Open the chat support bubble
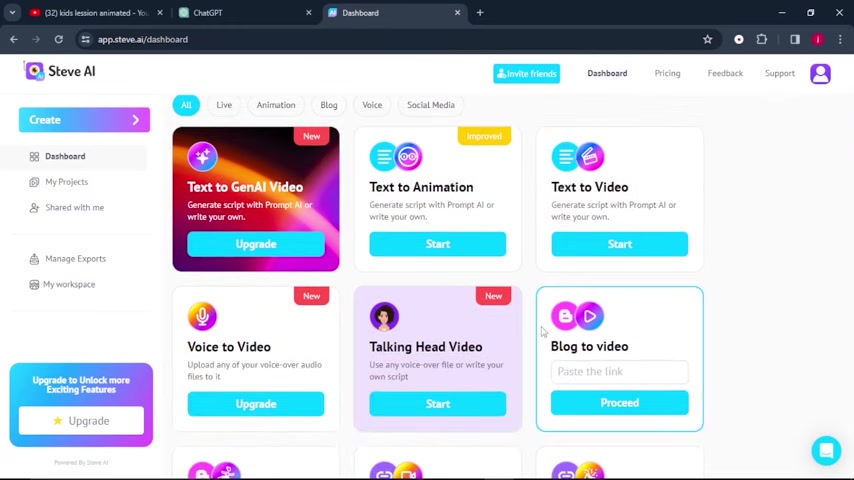Screen dimensions: 854x480 [826, 451]
